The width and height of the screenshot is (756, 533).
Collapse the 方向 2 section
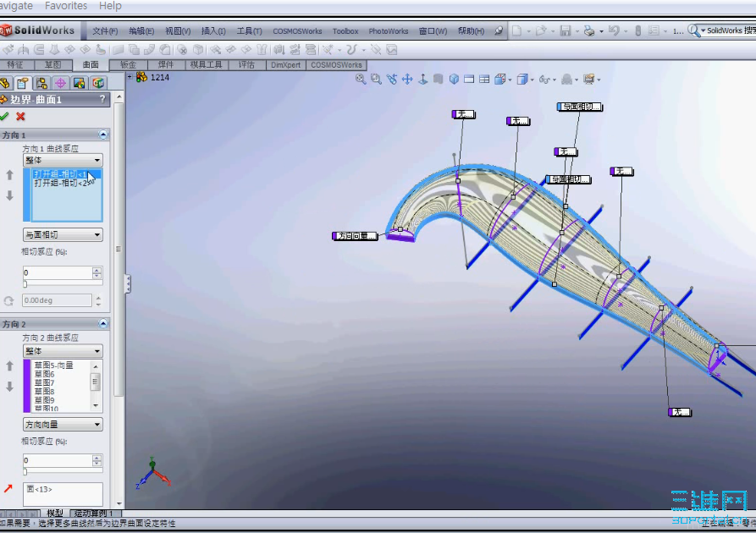click(103, 323)
